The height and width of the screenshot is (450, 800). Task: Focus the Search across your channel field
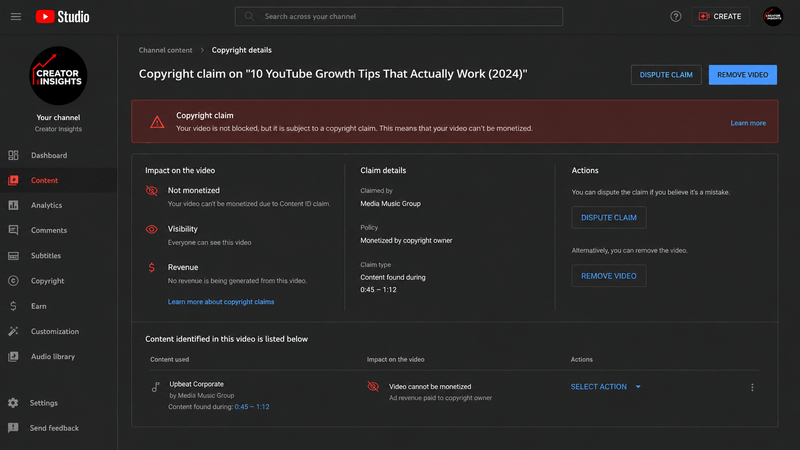click(398, 16)
